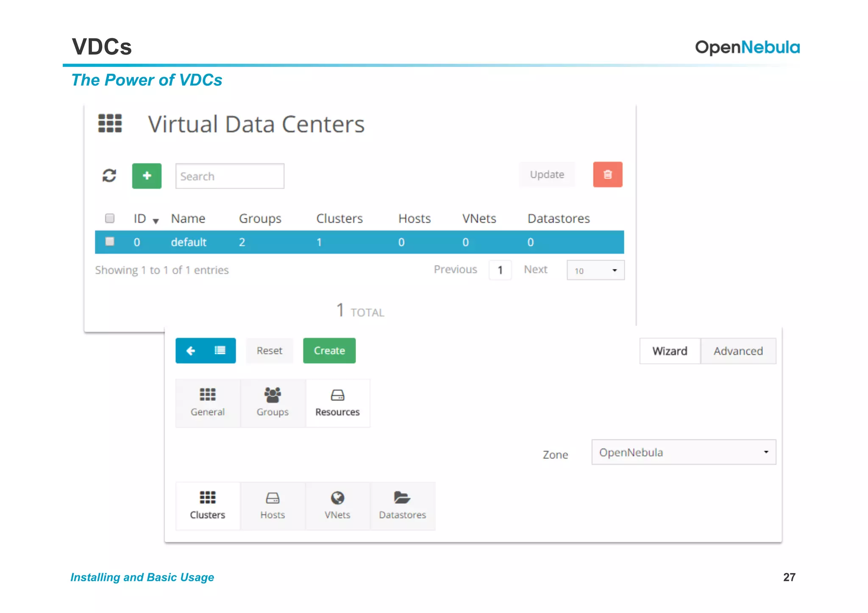Click 'Showing 1 to 1 of 1 entries' text
The width and height of the screenshot is (868, 613).
162,270
